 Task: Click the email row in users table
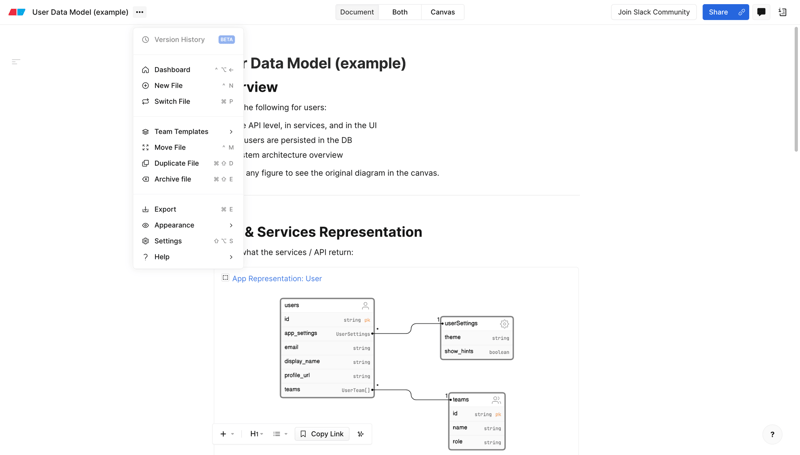pyautogui.click(x=327, y=347)
